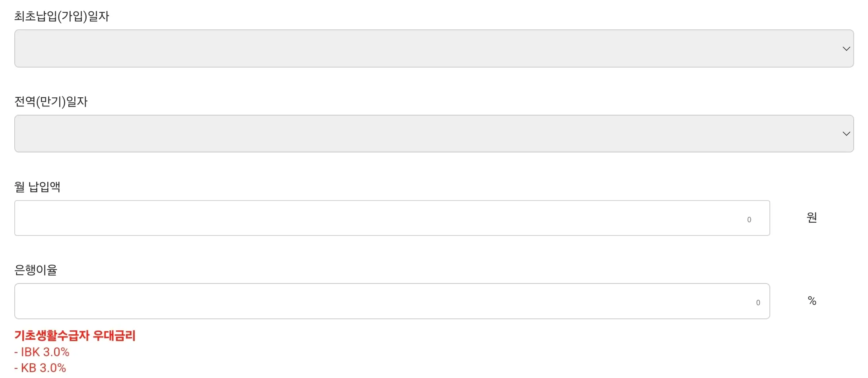
Task: Click the KB 3.0% rate line
Action: [40, 368]
